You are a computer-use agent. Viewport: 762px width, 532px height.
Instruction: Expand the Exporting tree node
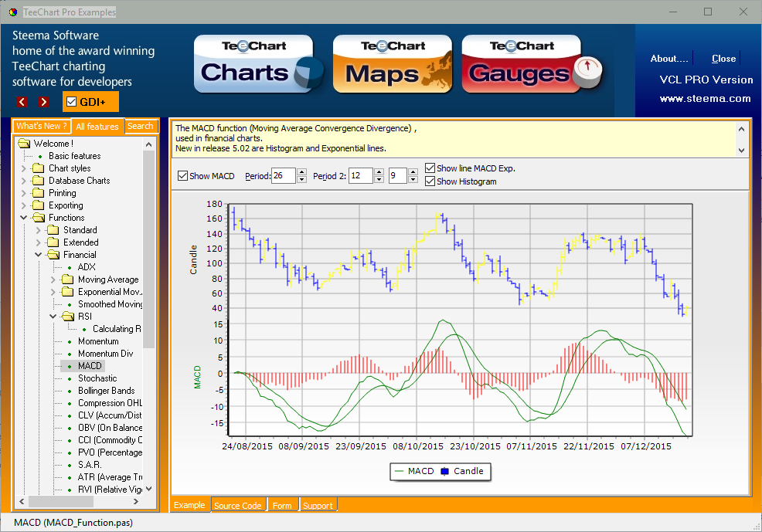click(23, 205)
